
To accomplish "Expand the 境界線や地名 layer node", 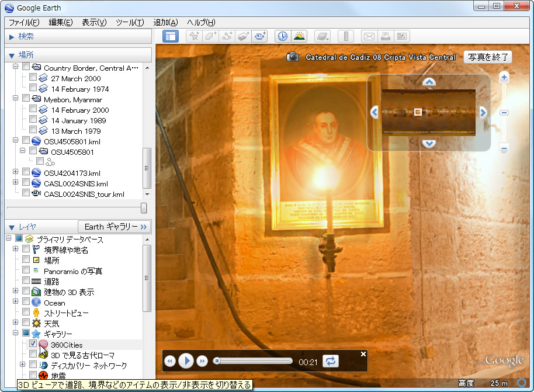I will [x=15, y=249].
